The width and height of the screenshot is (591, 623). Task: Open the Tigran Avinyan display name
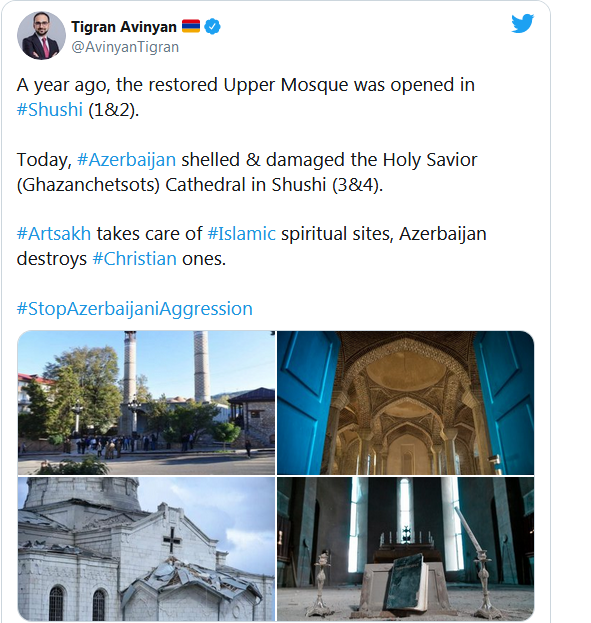[x=124, y=27]
